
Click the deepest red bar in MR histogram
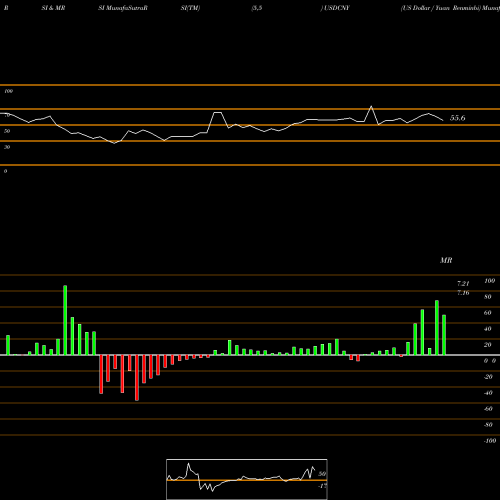click(x=137, y=378)
